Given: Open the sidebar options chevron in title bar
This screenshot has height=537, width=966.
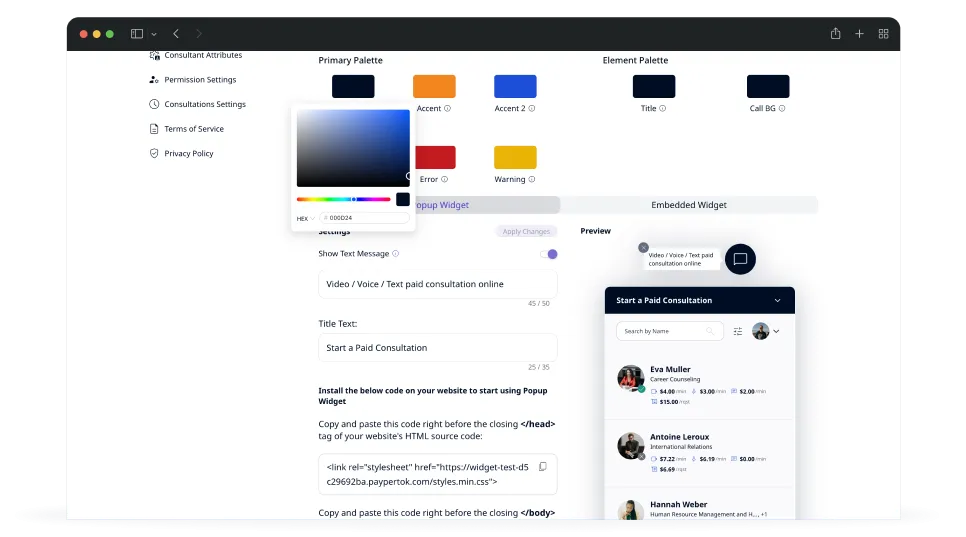Looking at the screenshot, I should [x=154, y=34].
